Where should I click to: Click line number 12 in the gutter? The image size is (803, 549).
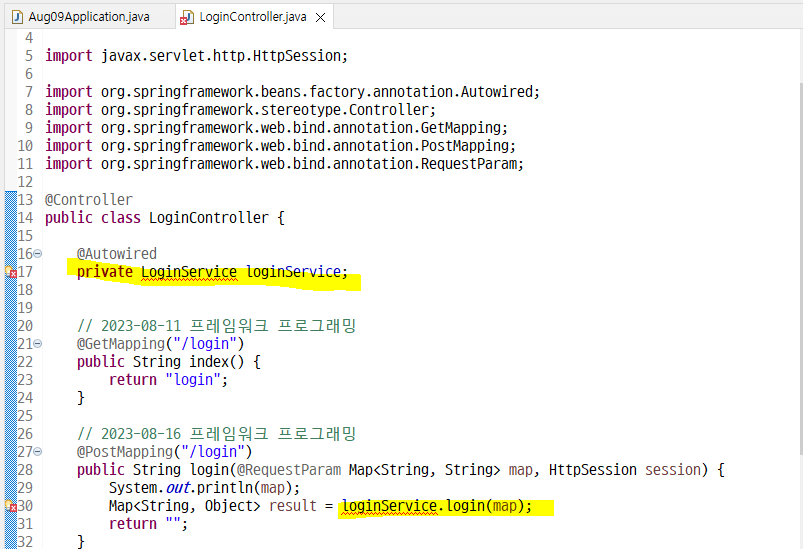25,182
